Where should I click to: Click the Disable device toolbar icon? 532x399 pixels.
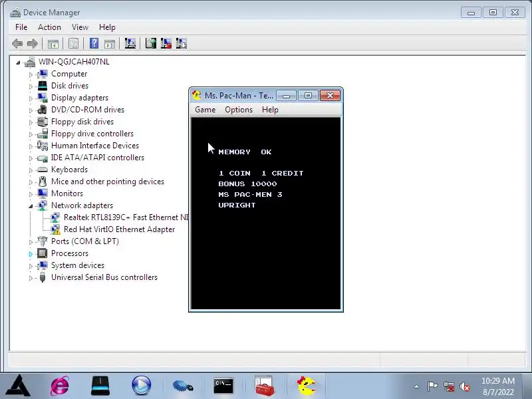click(x=181, y=43)
